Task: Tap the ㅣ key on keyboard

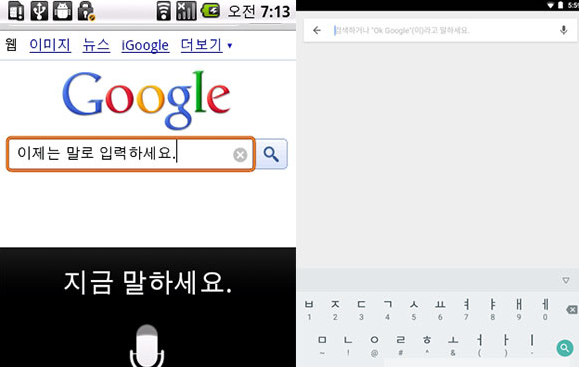Action: pyautogui.click(x=532, y=345)
